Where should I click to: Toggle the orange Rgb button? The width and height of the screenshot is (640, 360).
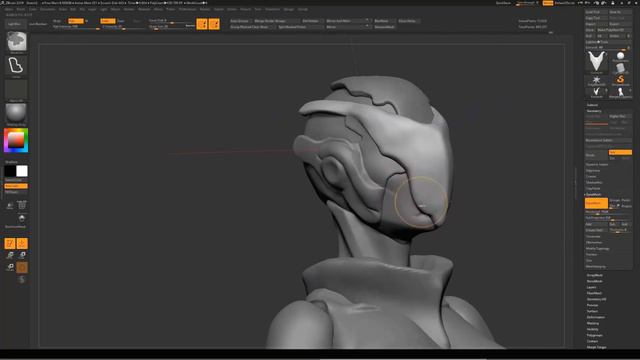76,21
